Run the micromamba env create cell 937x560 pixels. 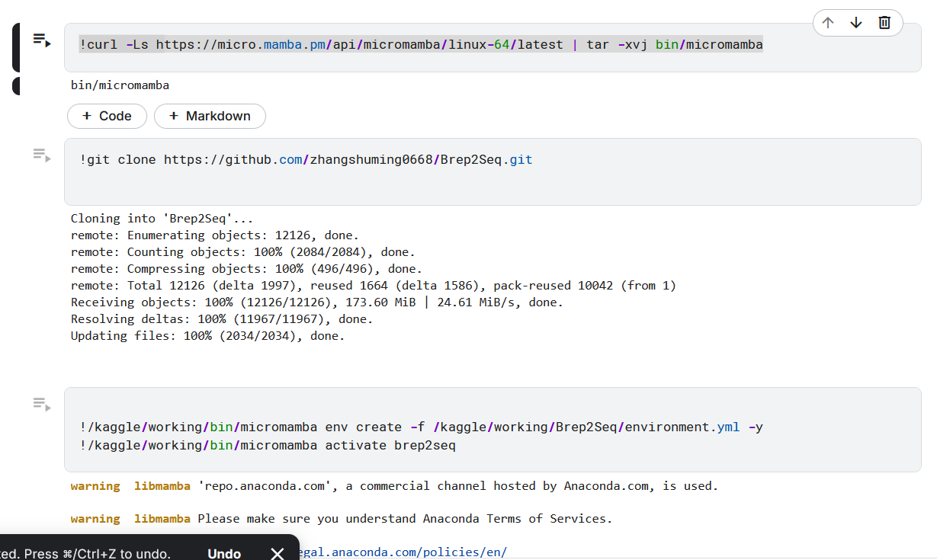coord(41,404)
